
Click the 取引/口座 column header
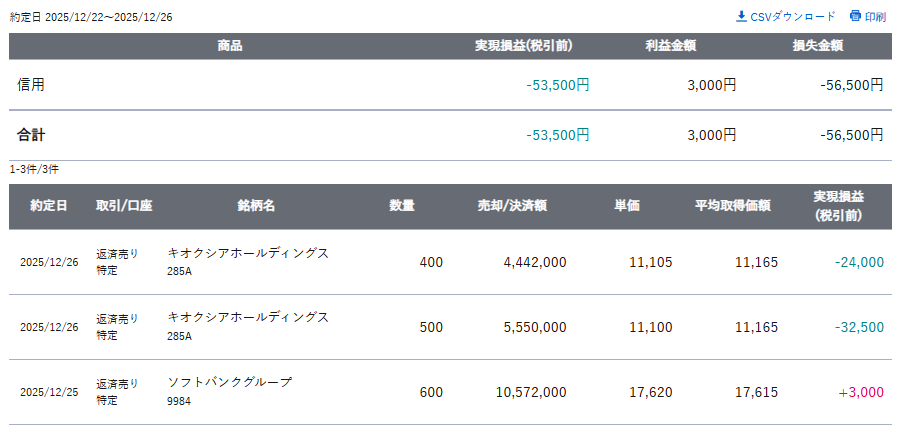tap(124, 206)
